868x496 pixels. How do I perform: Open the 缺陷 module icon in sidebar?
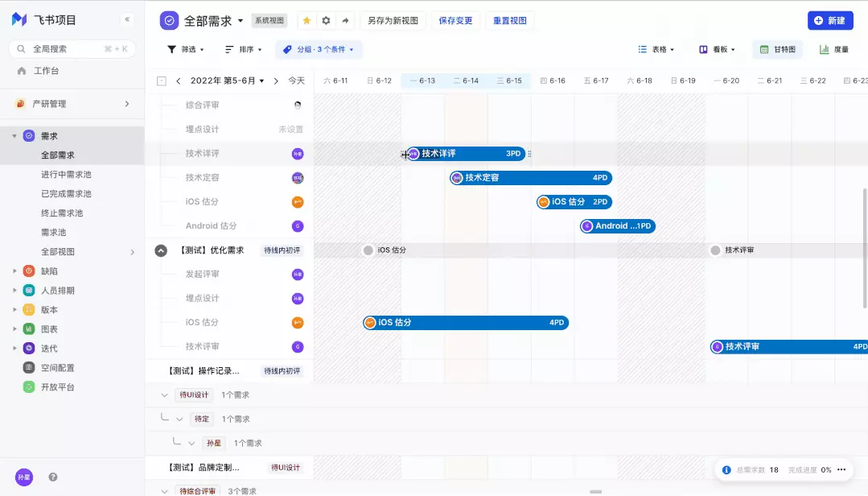pos(29,271)
